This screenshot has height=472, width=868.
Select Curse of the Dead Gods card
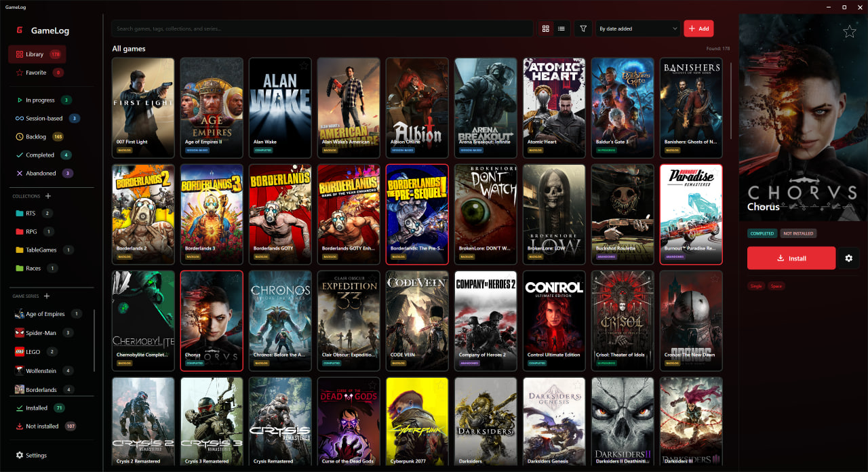point(349,422)
